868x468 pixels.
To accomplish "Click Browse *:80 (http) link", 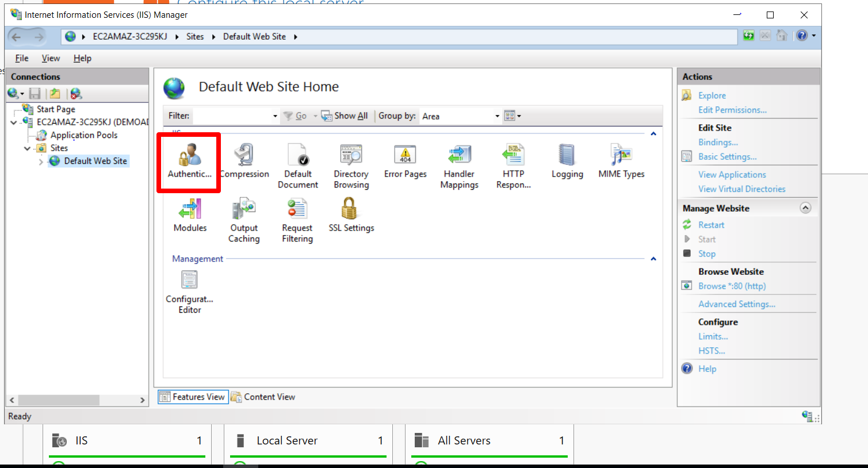I will tap(732, 286).
